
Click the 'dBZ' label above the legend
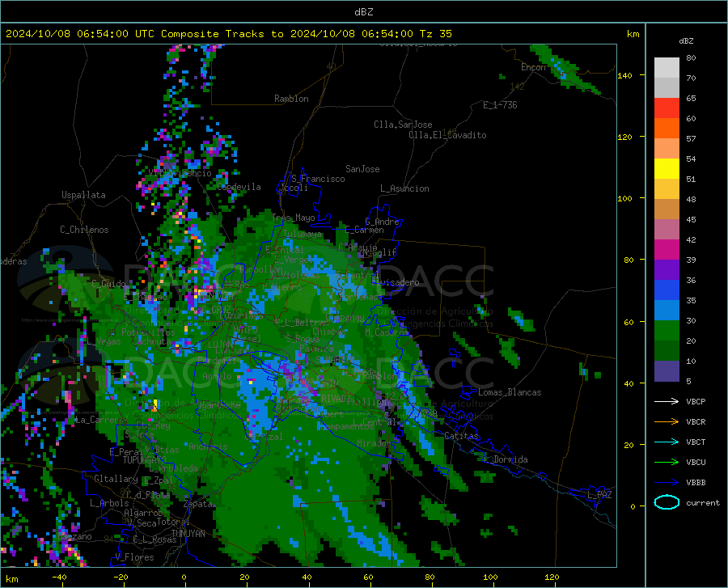(686, 41)
